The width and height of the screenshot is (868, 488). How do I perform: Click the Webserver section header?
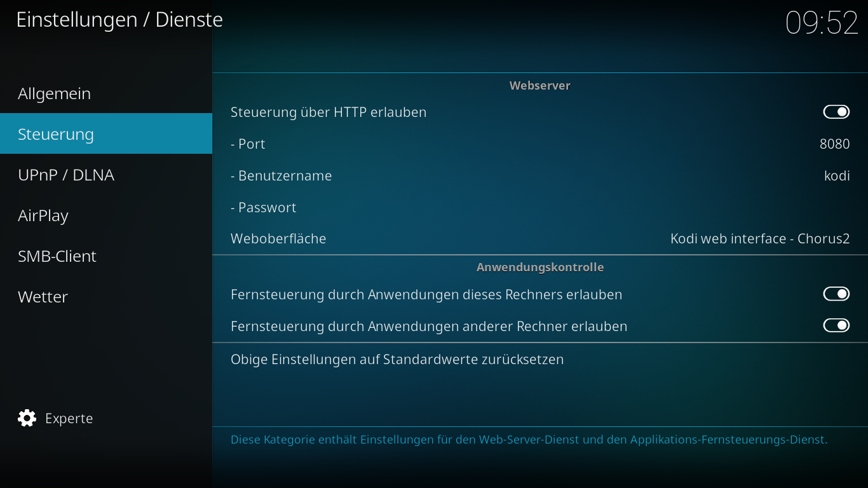click(x=539, y=85)
